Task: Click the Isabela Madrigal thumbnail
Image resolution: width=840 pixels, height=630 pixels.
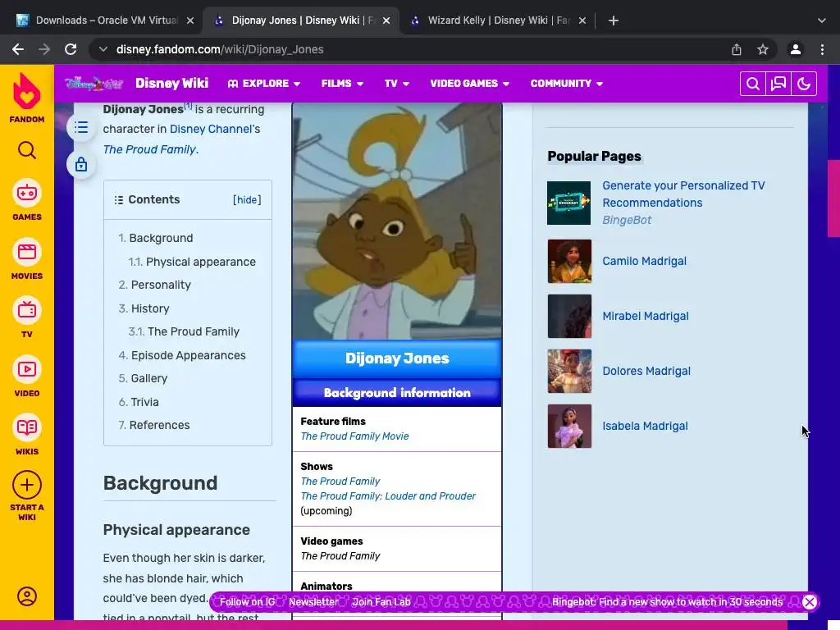Action: [x=569, y=427]
